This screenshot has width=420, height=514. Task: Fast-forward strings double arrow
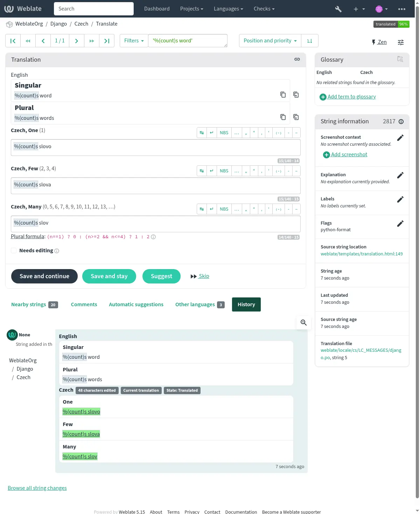(x=92, y=41)
